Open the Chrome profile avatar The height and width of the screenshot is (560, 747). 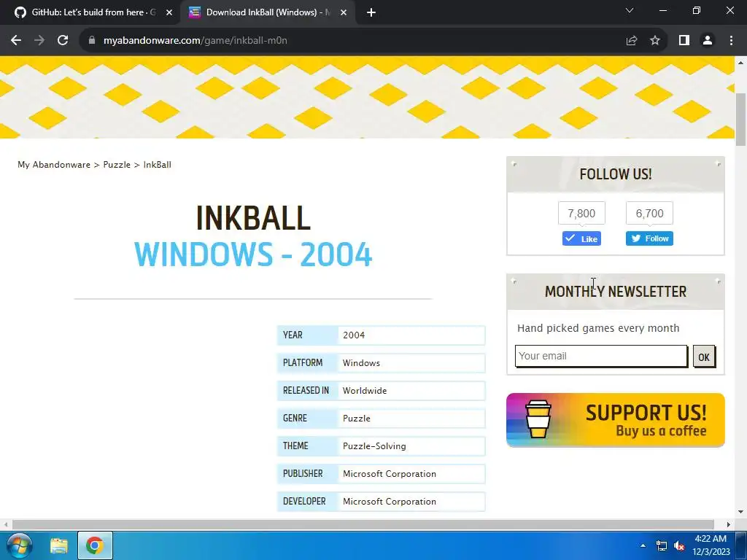pos(708,41)
